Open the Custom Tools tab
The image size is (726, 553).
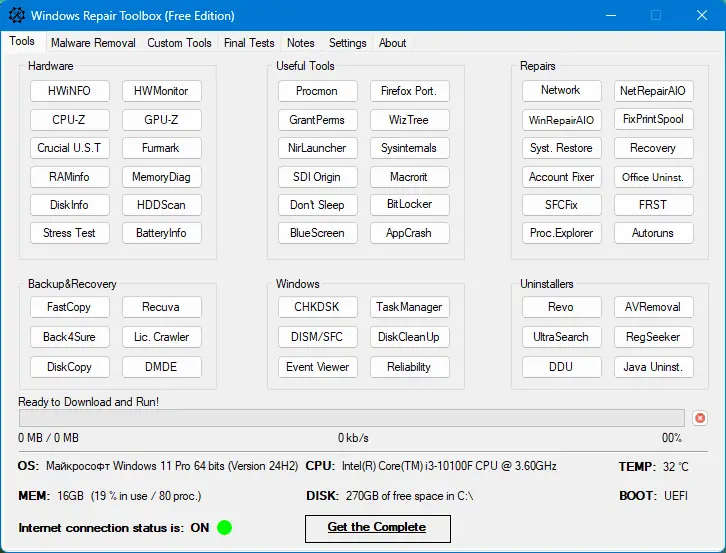coord(179,43)
